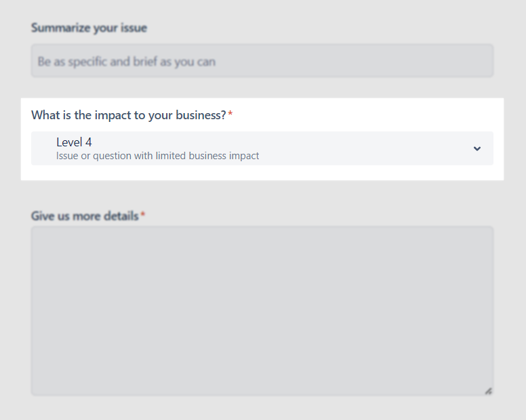Click the chevron arrow in impact dropdown
The width and height of the screenshot is (526, 420).
[477, 148]
